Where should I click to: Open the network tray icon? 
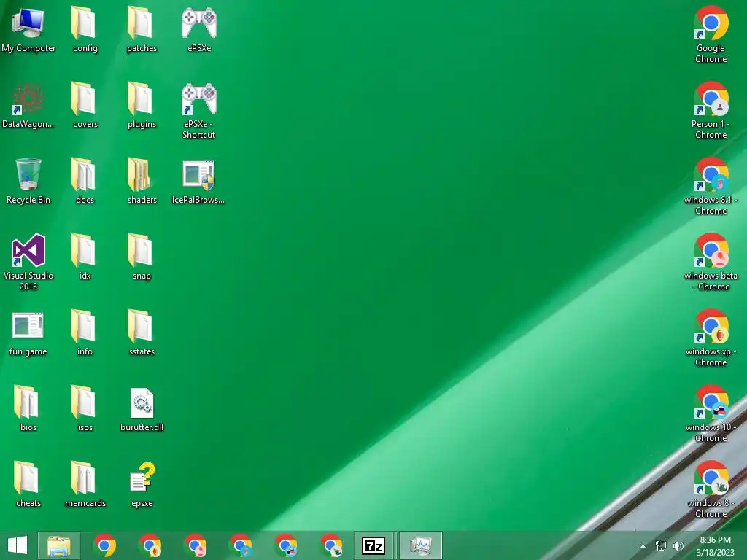coord(661,545)
